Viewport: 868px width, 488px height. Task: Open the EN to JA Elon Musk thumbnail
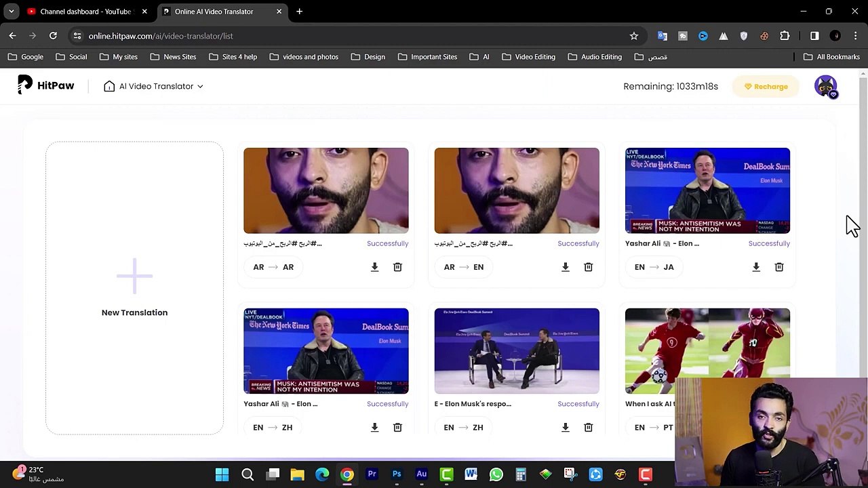point(707,190)
